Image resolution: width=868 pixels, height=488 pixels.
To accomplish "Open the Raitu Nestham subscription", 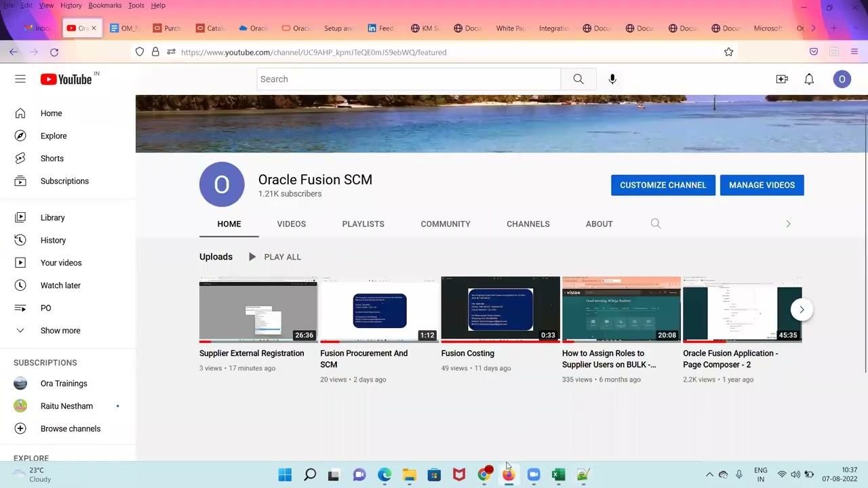I will tap(68, 406).
